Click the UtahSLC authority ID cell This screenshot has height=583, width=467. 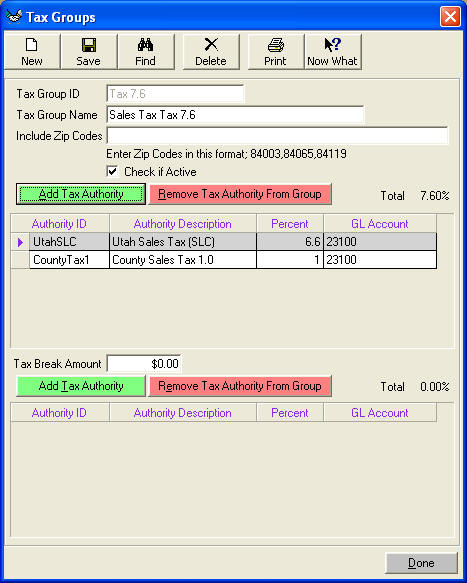70,242
